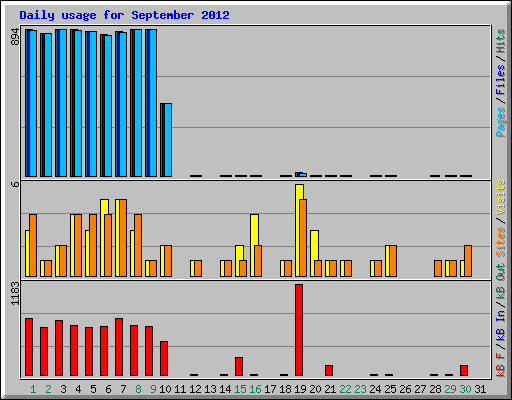Click day label 4 on the x-axis
This screenshot has height=400, width=512.
pos(78,389)
